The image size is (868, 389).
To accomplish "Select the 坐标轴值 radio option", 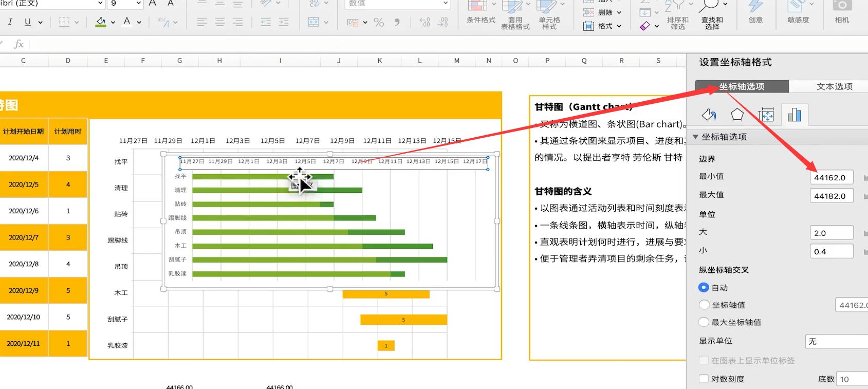I will pos(704,305).
